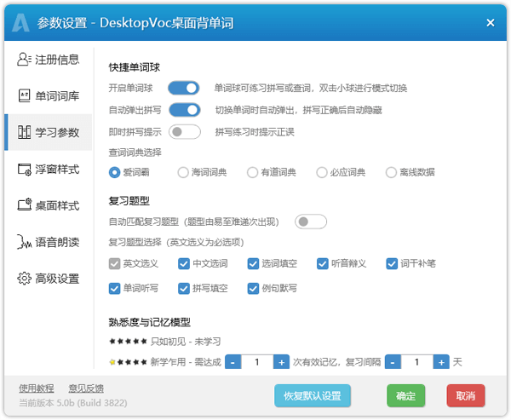Uncheck the 拼写填空 checkbox
Screen dimensions: 511x420
tap(184, 288)
